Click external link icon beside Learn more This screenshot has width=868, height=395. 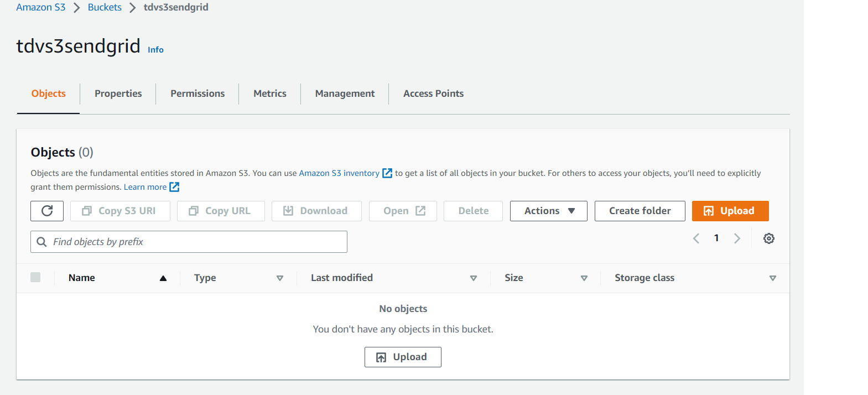(x=174, y=187)
